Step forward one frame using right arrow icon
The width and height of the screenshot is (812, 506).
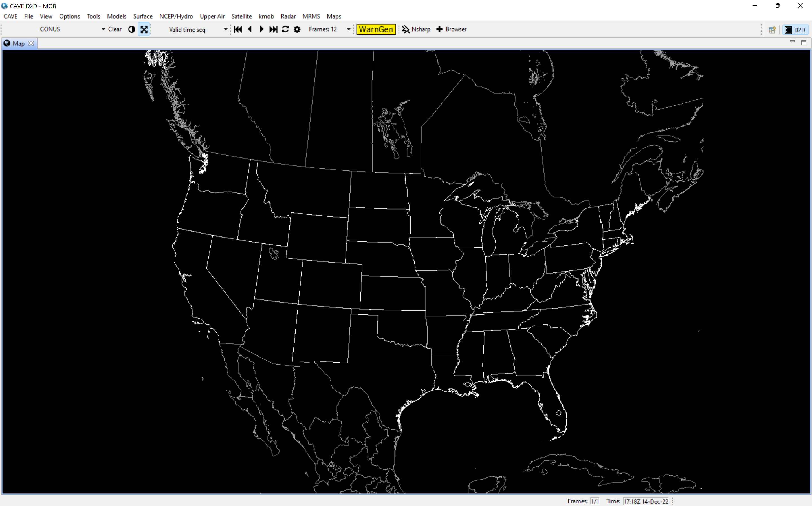click(x=262, y=30)
